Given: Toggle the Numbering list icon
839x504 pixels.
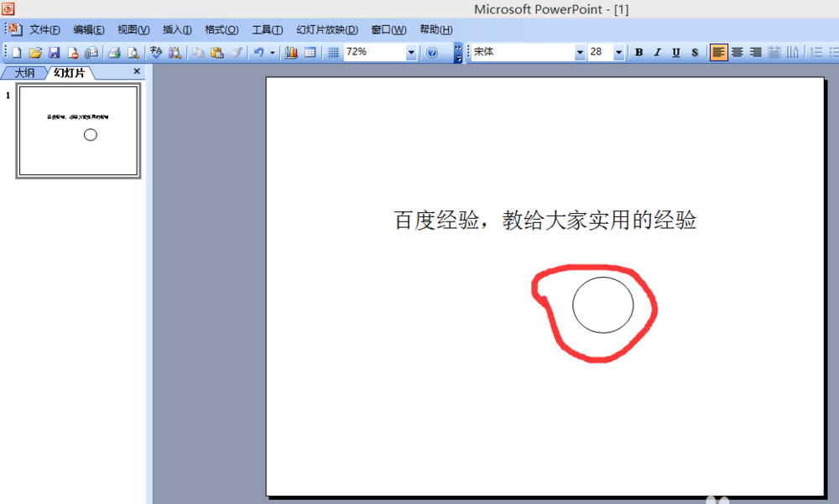Looking at the screenshot, I should coord(816,53).
